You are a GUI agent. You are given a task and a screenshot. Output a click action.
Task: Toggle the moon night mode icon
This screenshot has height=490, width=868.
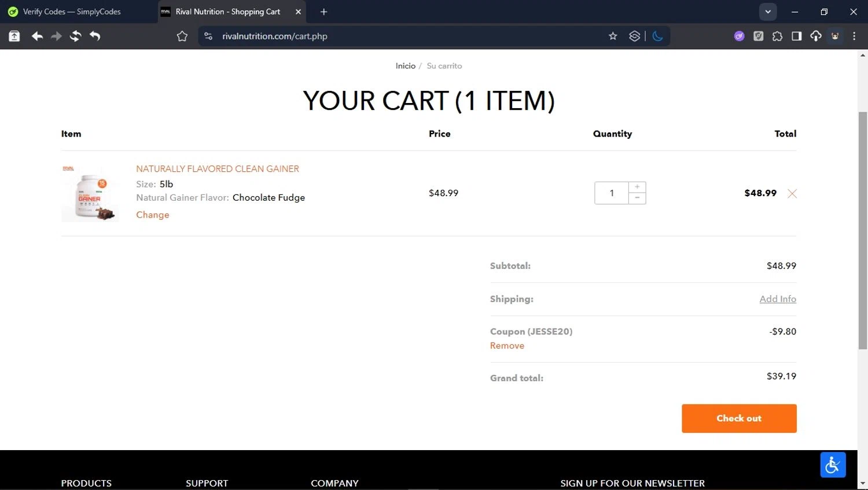click(x=657, y=36)
